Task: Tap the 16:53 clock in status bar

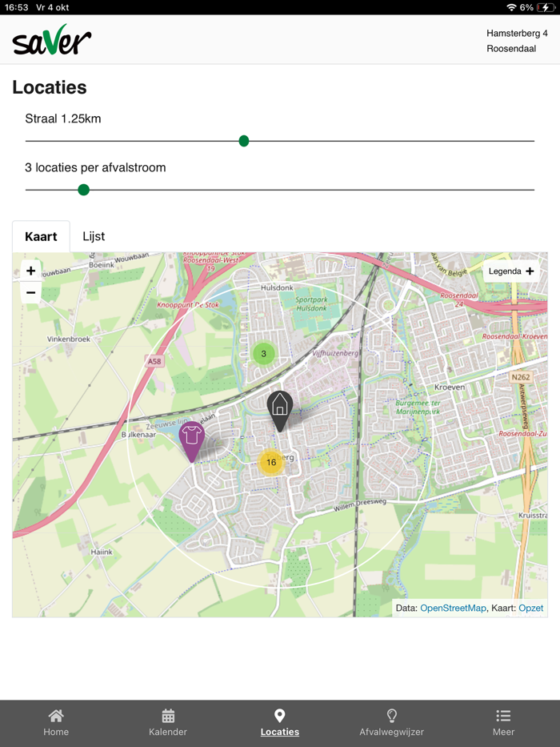Action: coord(16,7)
